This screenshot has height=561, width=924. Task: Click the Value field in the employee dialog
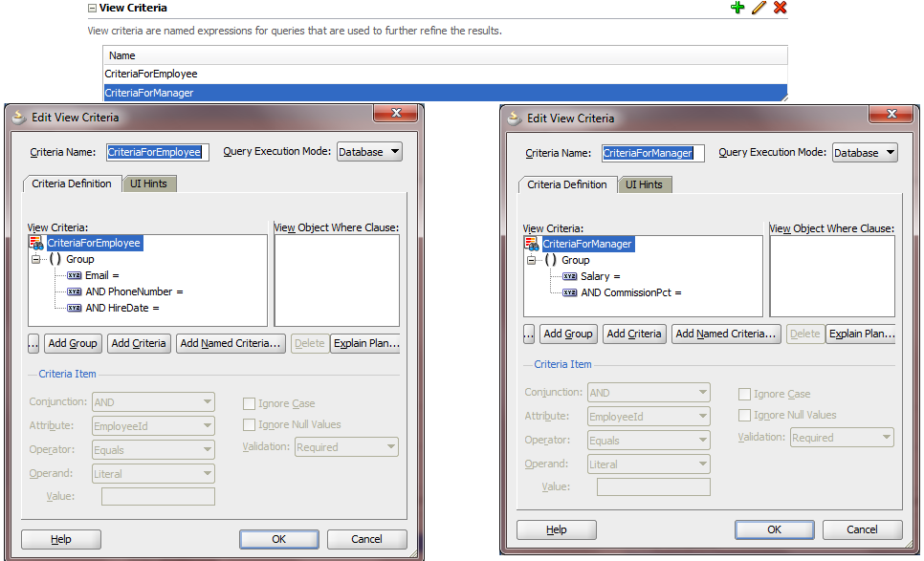click(158, 496)
